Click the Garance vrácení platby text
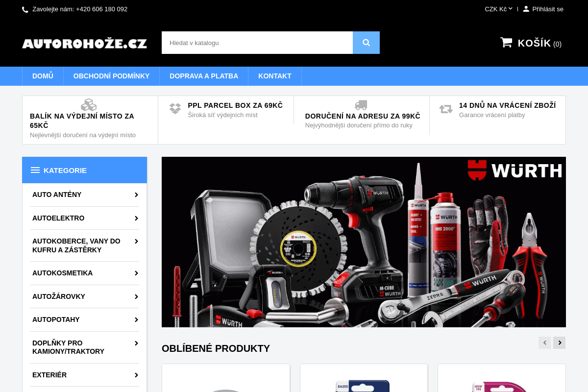The width and height of the screenshot is (588, 392). pyautogui.click(x=492, y=115)
